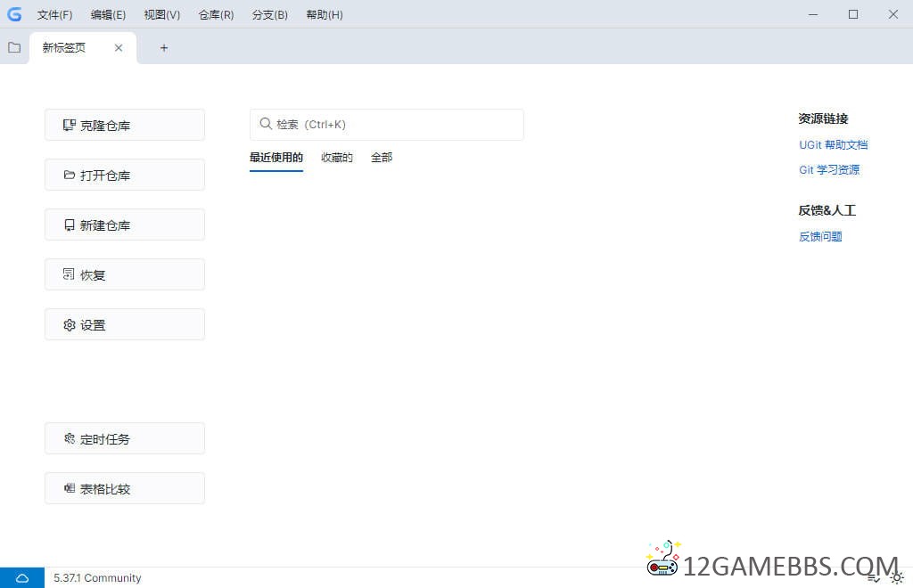Switch to 全部 tab

[x=382, y=158]
